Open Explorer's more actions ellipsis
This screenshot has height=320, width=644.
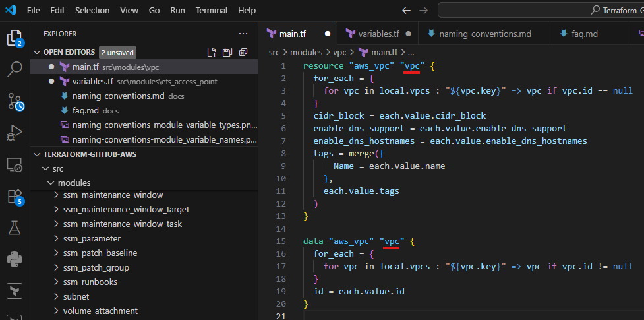click(243, 34)
